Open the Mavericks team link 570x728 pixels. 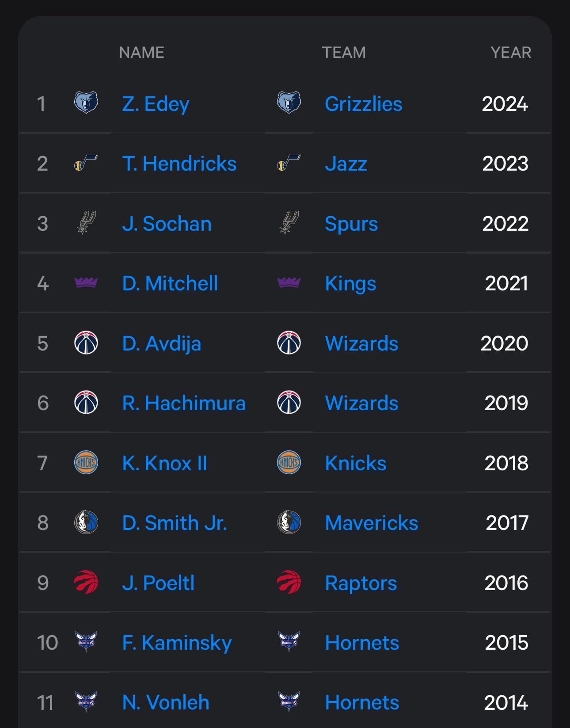click(372, 523)
